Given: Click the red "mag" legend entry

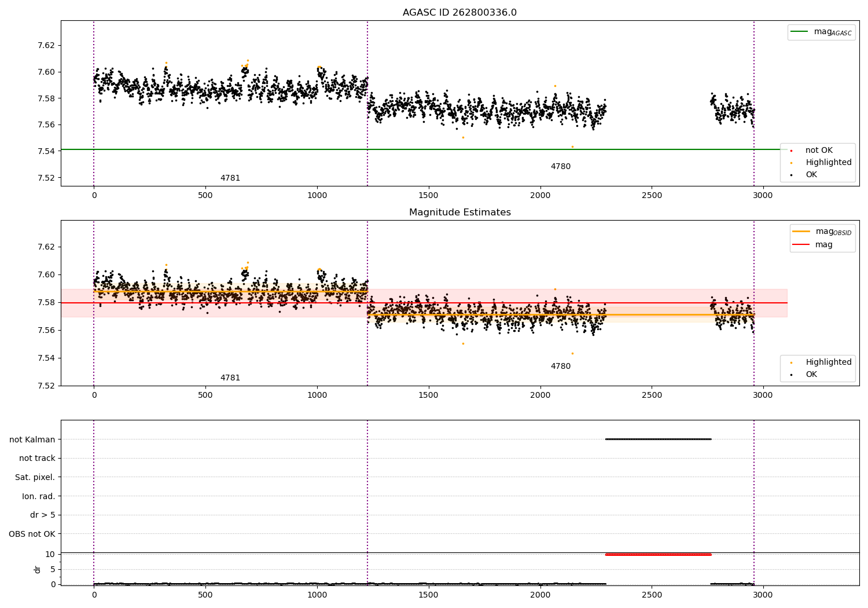Looking at the screenshot, I should (x=813, y=245).
